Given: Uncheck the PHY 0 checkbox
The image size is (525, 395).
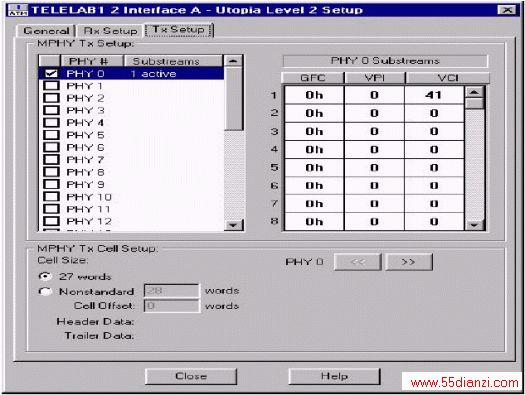Looking at the screenshot, I should (51, 73).
